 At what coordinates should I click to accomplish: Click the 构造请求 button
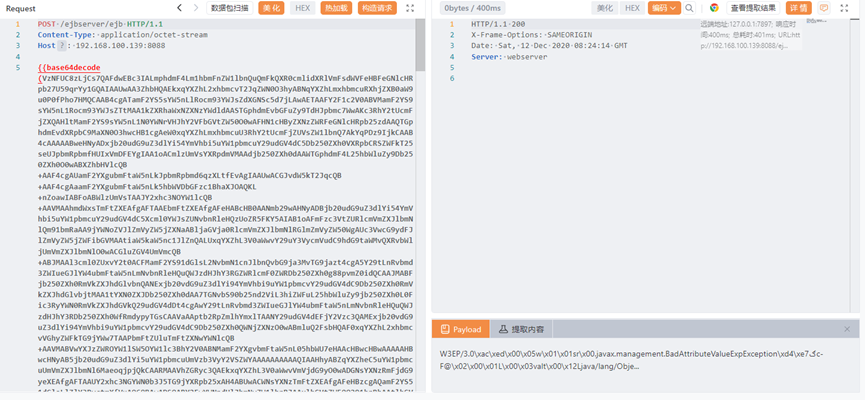377,8
